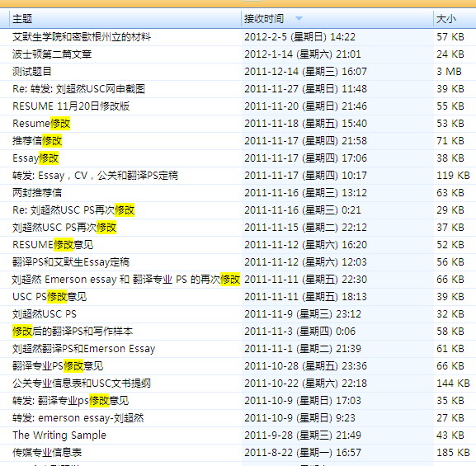Image resolution: width=476 pixels, height=466 pixels.
Task: Open the email 波士顿第二篇文章
Action: tap(238, 54)
